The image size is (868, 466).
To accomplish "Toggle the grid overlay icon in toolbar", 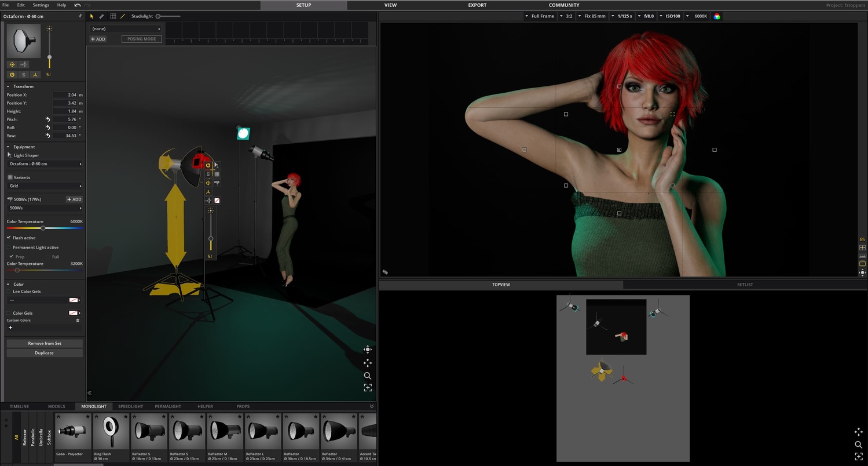I will (113, 16).
